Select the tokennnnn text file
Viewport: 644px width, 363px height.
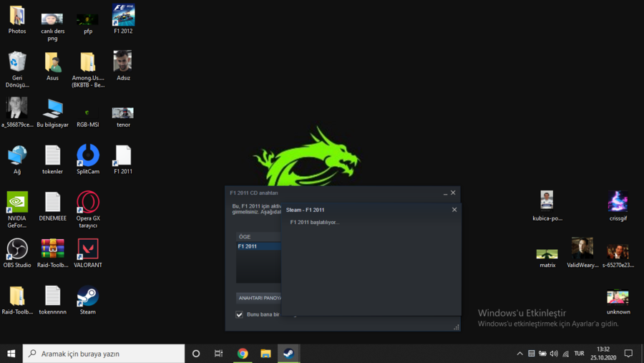pos(52,301)
